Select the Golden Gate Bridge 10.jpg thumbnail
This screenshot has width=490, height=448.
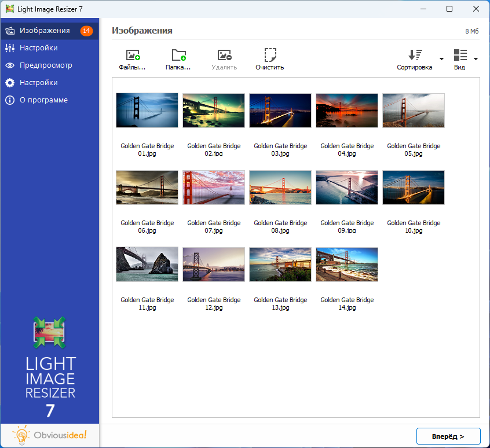[414, 188]
